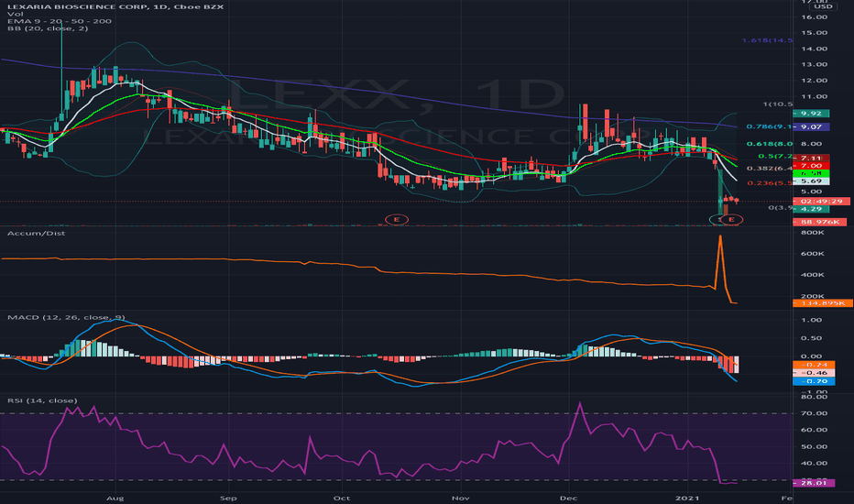Screen dimensions: 854x504
Task: Click the 0.236(5.5 Fibonacci level label
Action: tap(770, 183)
